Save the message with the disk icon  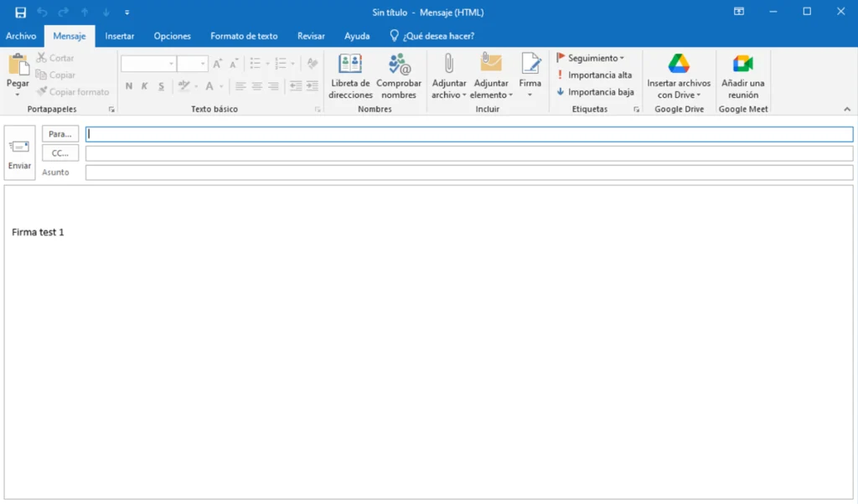(21, 13)
